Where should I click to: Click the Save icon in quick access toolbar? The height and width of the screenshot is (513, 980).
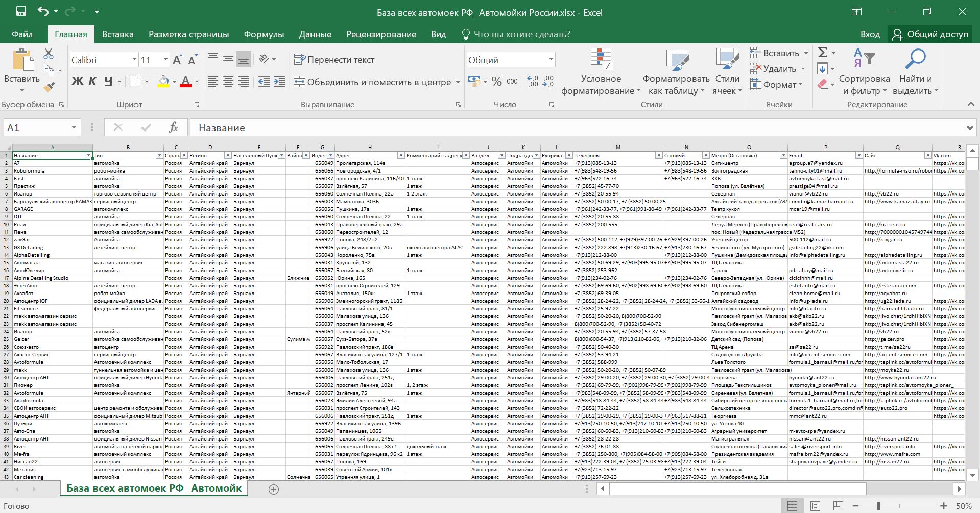click(x=21, y=12)
